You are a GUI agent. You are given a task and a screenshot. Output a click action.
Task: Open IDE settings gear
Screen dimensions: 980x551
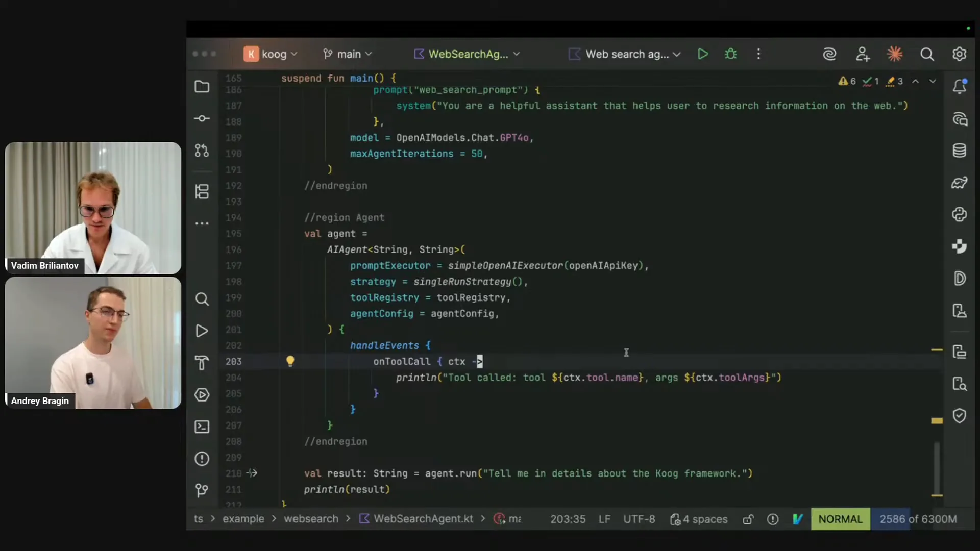point(960,54)
